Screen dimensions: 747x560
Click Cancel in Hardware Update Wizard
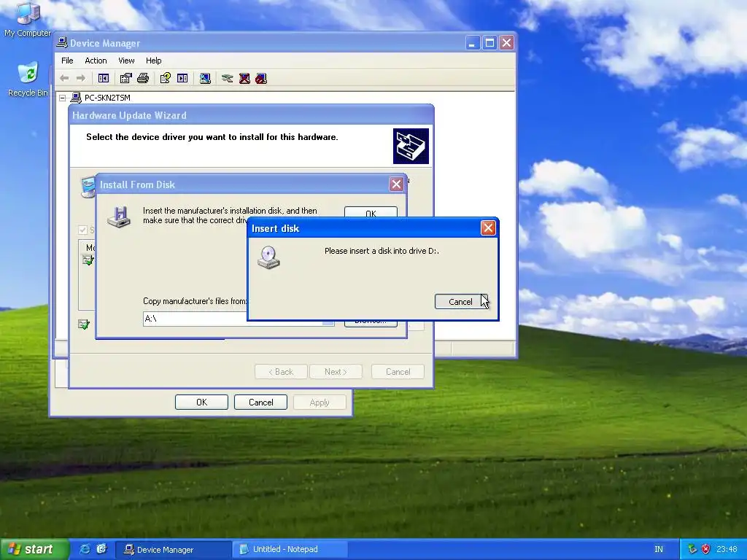(x=398, y=372)
